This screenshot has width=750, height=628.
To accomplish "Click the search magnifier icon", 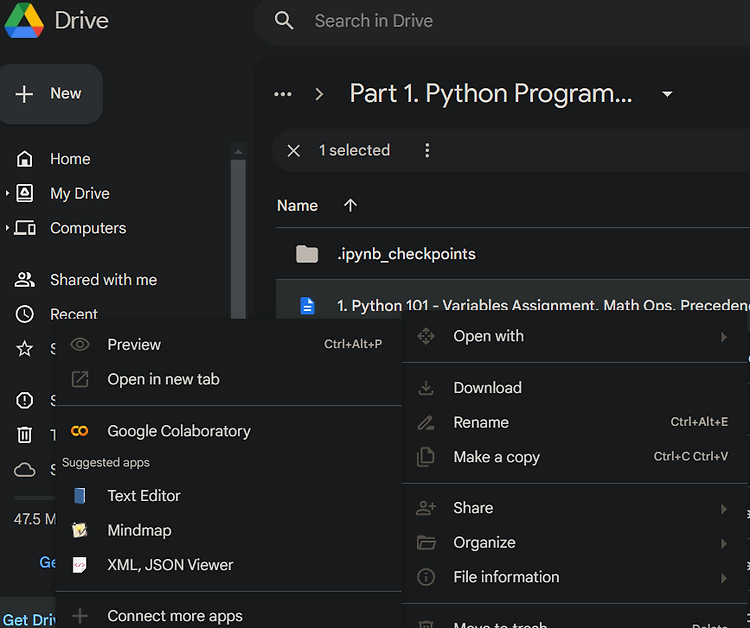I will coord(284,21).
